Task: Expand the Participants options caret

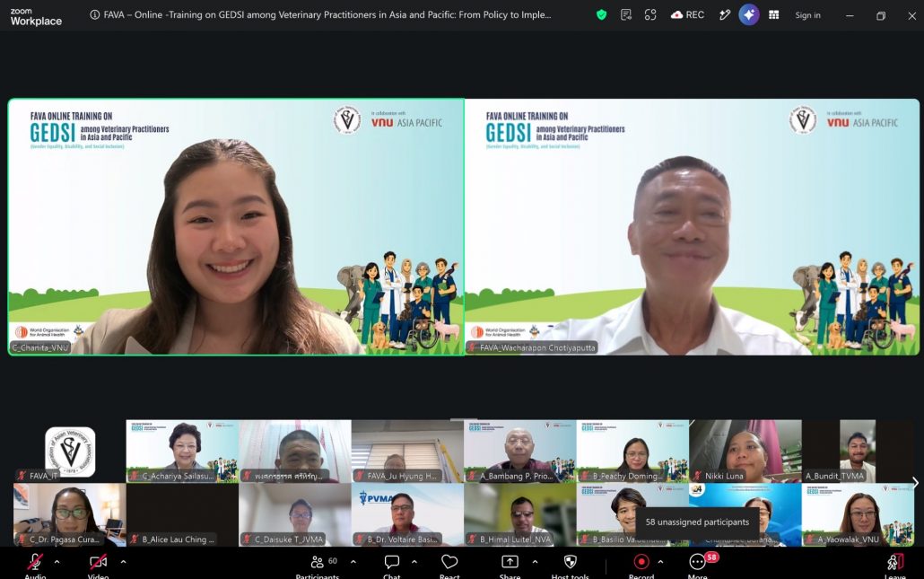Action: point(353,562)
